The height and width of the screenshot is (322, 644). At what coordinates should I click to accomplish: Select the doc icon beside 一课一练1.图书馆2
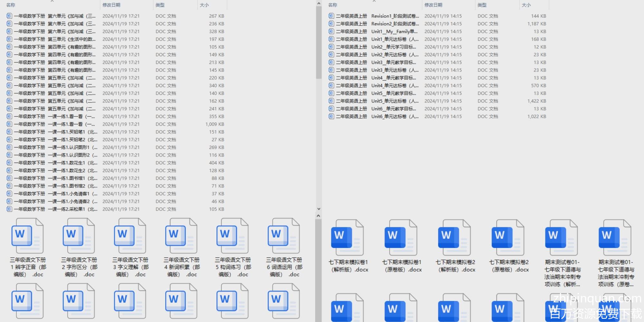pyautogui.click(x=9, y=186)
